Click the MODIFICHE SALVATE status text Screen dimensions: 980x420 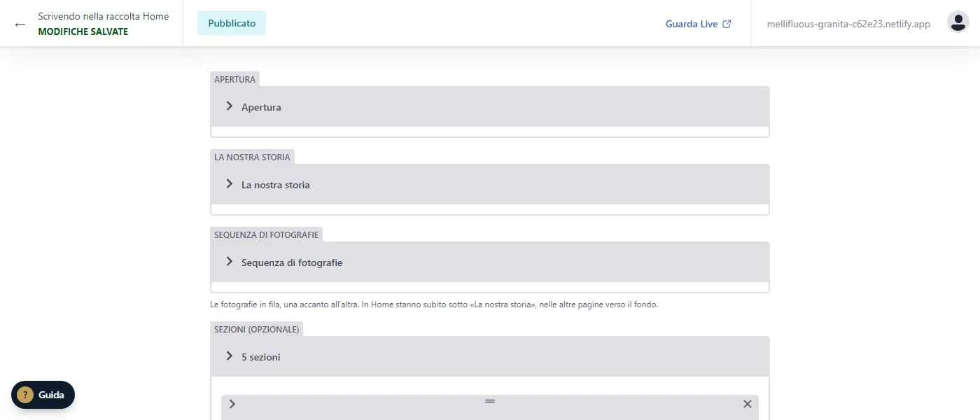coord(83,31)
